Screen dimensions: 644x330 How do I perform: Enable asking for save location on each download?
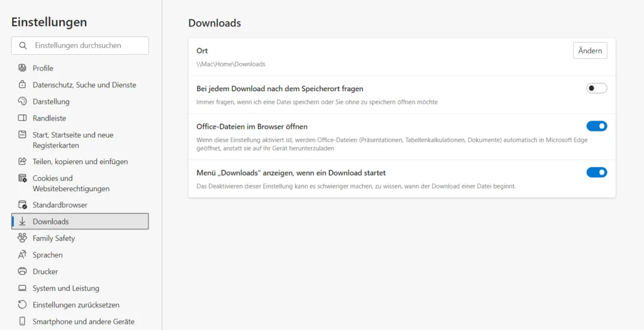[x=596, y=88]
